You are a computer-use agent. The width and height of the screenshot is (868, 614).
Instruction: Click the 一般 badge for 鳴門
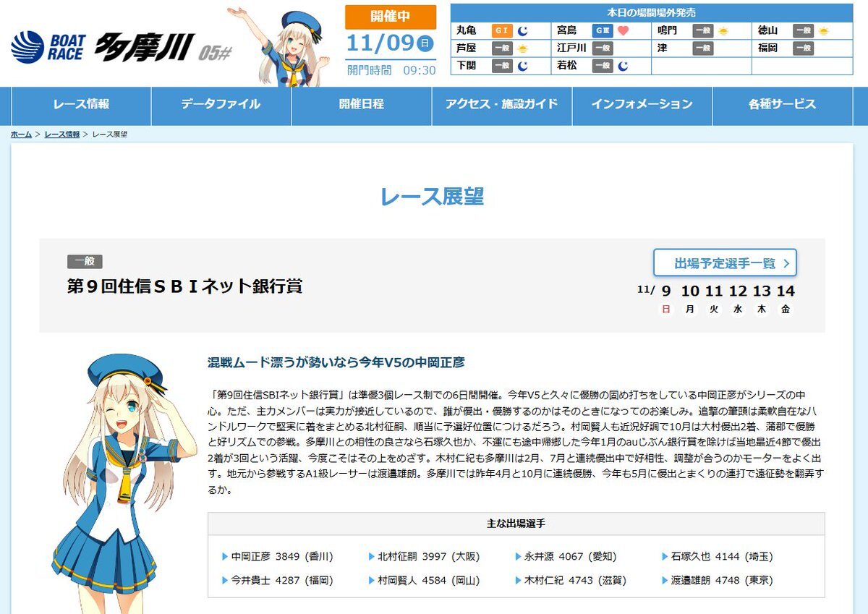pos(702,31)
